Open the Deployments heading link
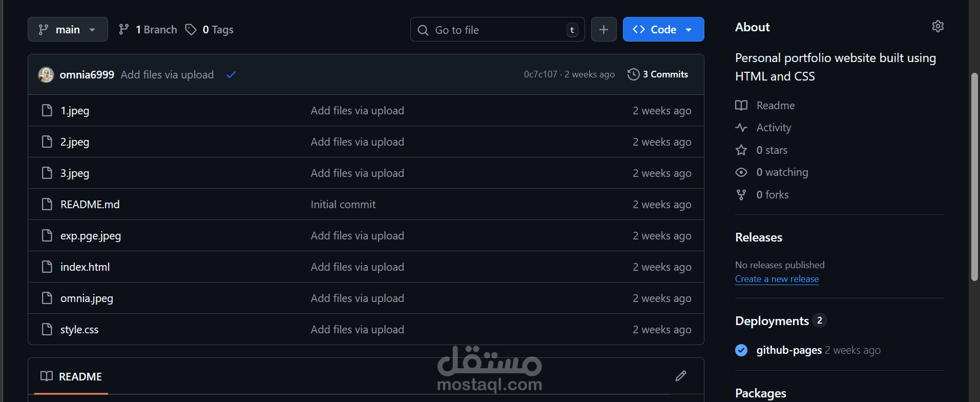 point(772,321)
